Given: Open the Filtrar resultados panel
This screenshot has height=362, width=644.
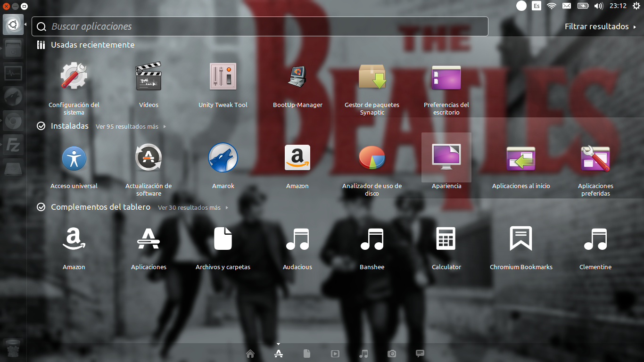Looking at the screenshot, I should coord(597,26).
